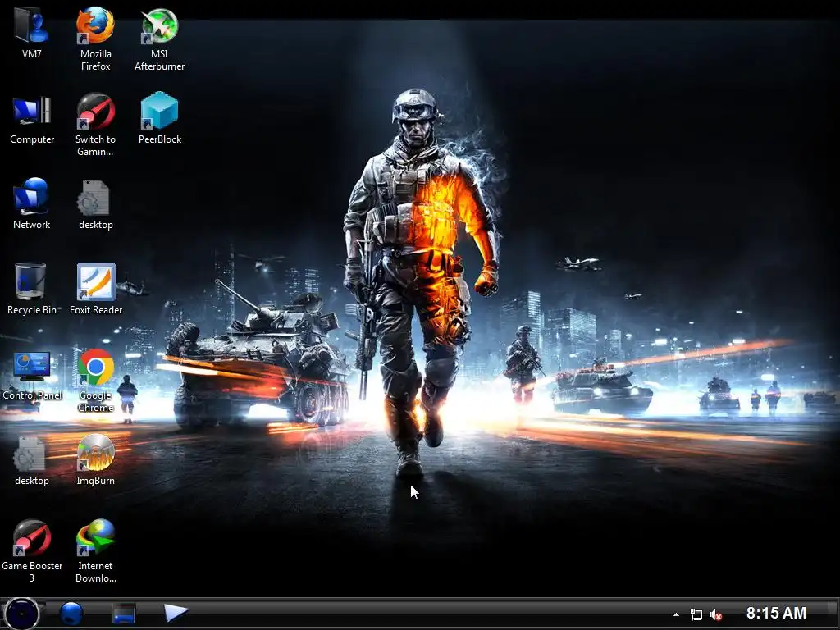Image resolution: width=840 pixels, height=630 pixels.
Task: Launch Mozilla Firefox from the desktop
Action: [95, 38]
